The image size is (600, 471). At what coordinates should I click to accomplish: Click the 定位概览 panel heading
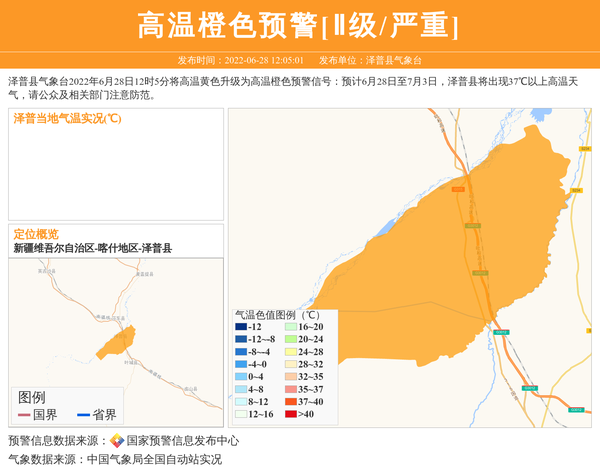(x=36, y=234)
